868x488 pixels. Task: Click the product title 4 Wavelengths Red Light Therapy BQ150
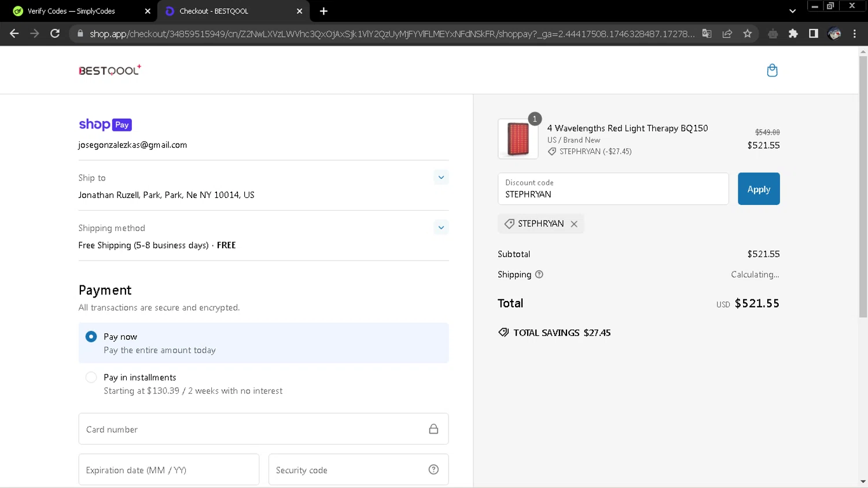pos(627,129)
